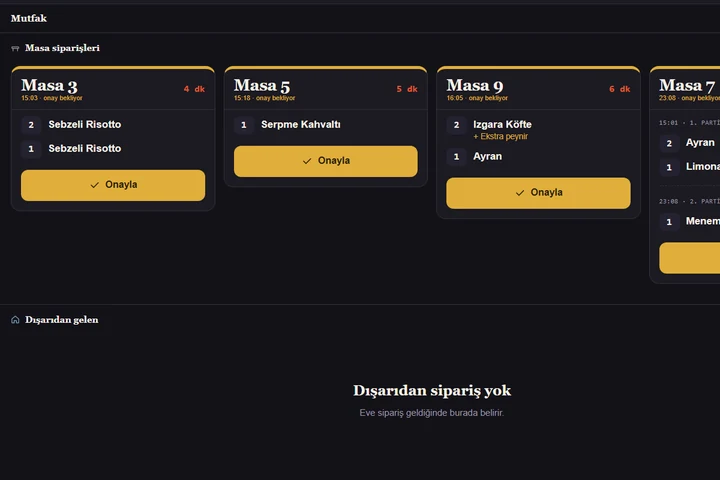Click the Dışarıdan gelen section heading

click(x=62, y=320)
